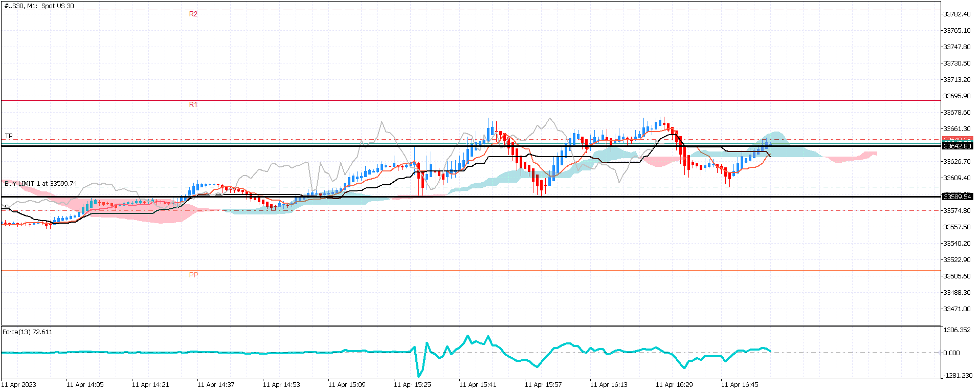
Task: Click the '11 Apr 2023' date on time axis
Action: pos(18,385)
